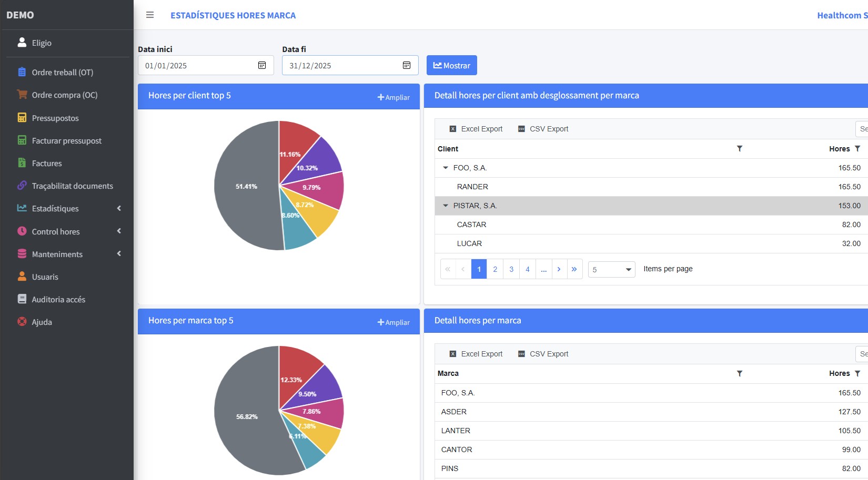Open the Data inici calendar picker icon

point(261,65)
